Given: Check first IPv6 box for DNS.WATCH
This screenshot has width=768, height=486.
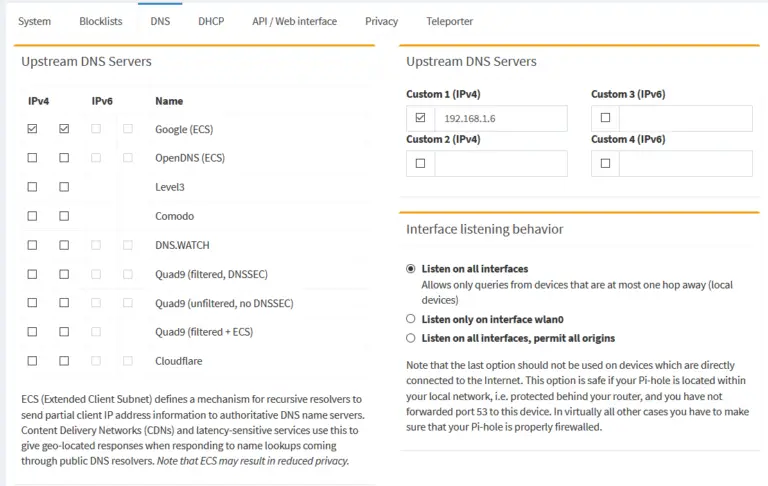Looking at the screenshot, I should click(x=96, y=245).
